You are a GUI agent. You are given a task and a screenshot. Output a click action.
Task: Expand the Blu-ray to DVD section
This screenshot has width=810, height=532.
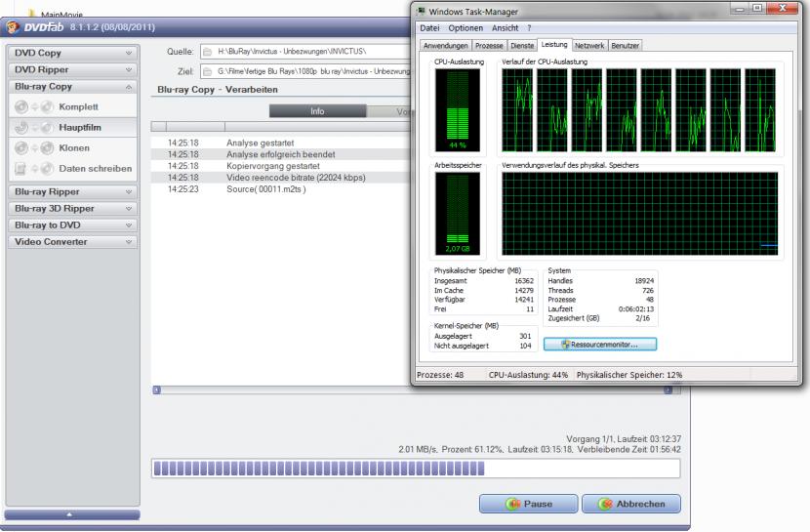click(x=73, y=225)
